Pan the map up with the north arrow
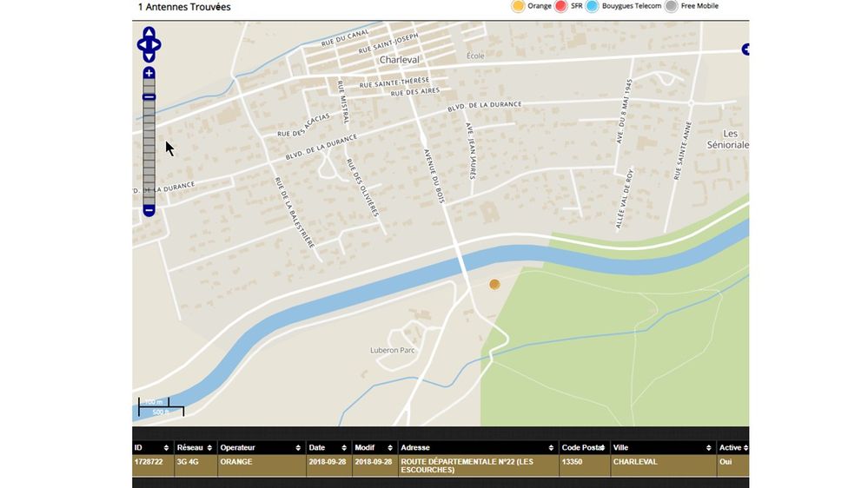Image resolution: width=868 pixels, height=488 pixels. point(149,32)
